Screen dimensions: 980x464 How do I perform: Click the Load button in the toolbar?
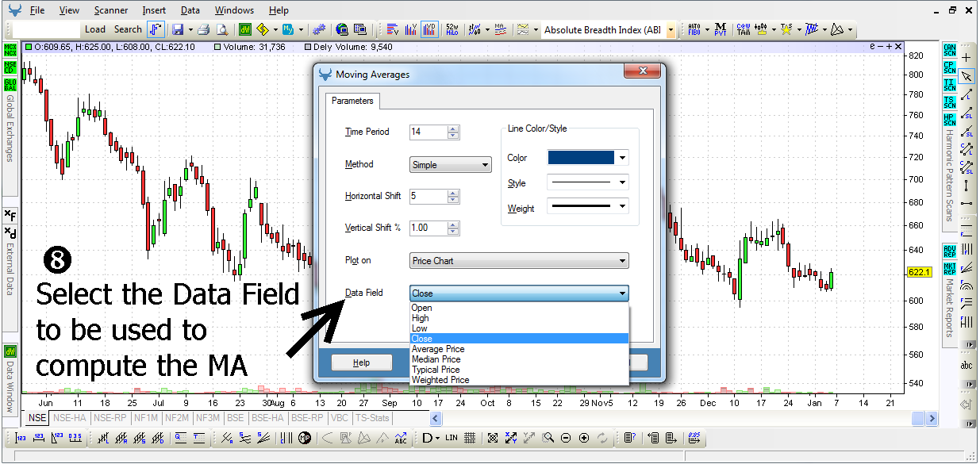(95, 29)
